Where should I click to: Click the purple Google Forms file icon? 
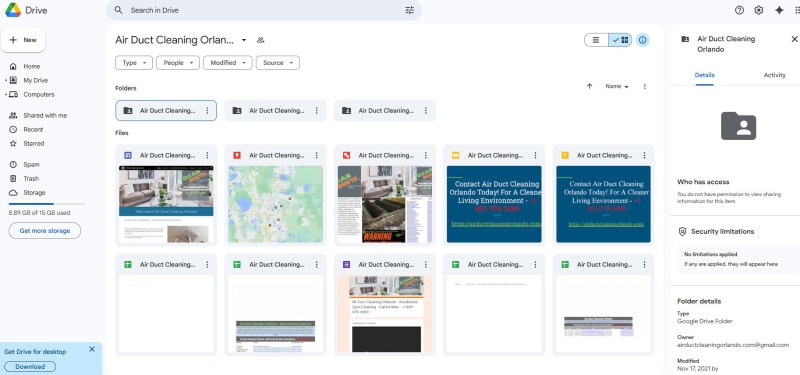tap(346, 264)
